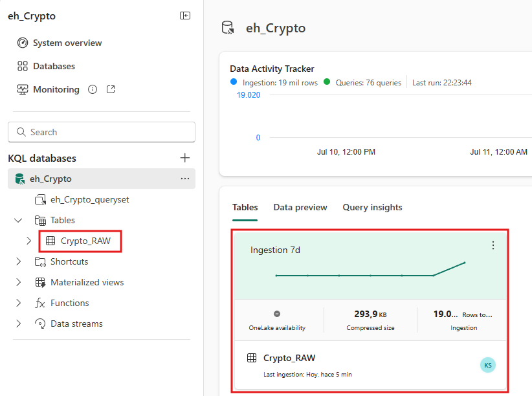Switch to the Query insights tab
Image resolution: width=532 pixels, height=396 pixels.
point(373,207)
